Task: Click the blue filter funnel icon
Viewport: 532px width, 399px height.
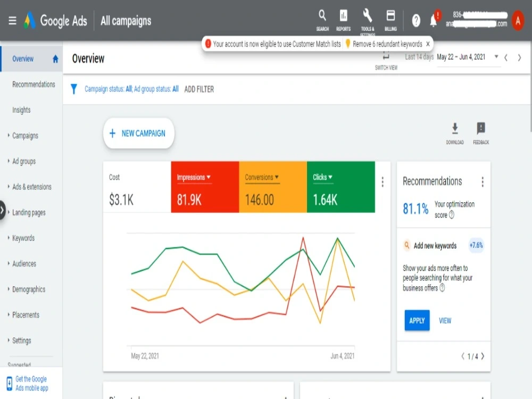Action: point(73,89)
